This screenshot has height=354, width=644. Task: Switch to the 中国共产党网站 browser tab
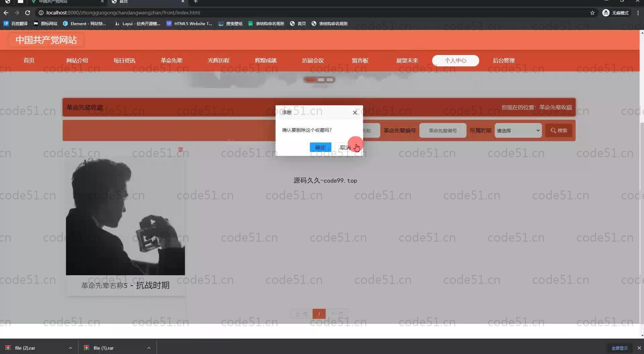coord(67,2)
